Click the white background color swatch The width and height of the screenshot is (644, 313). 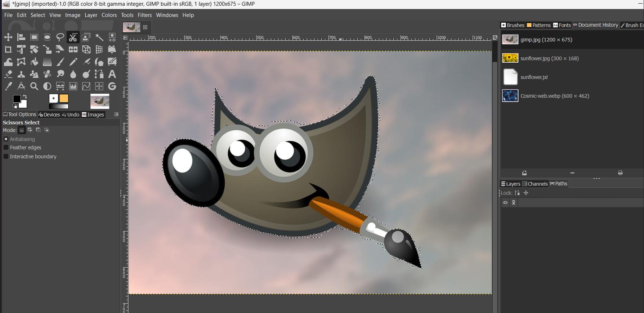click(23, 105)
